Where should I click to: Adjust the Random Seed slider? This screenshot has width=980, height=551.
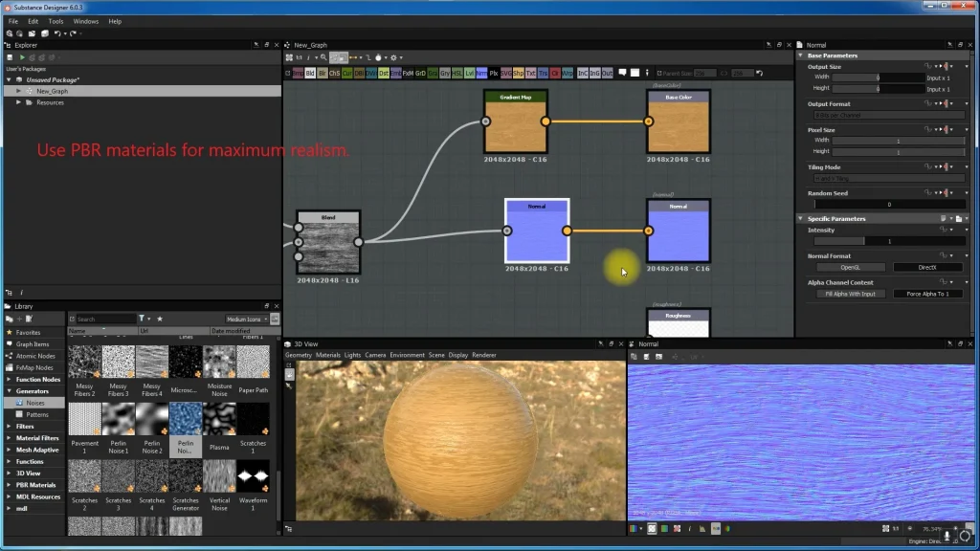(x=889, y=205)
